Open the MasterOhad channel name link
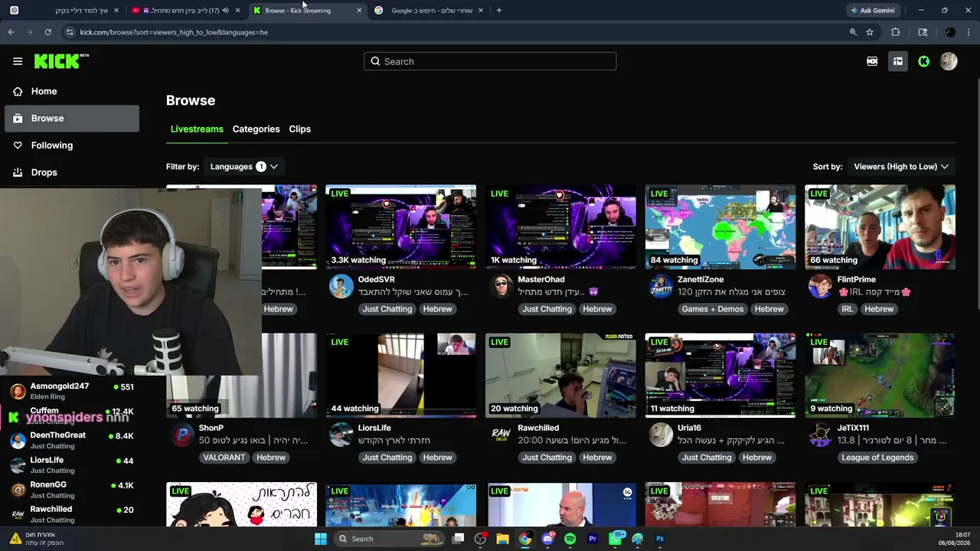 [541, 279]
